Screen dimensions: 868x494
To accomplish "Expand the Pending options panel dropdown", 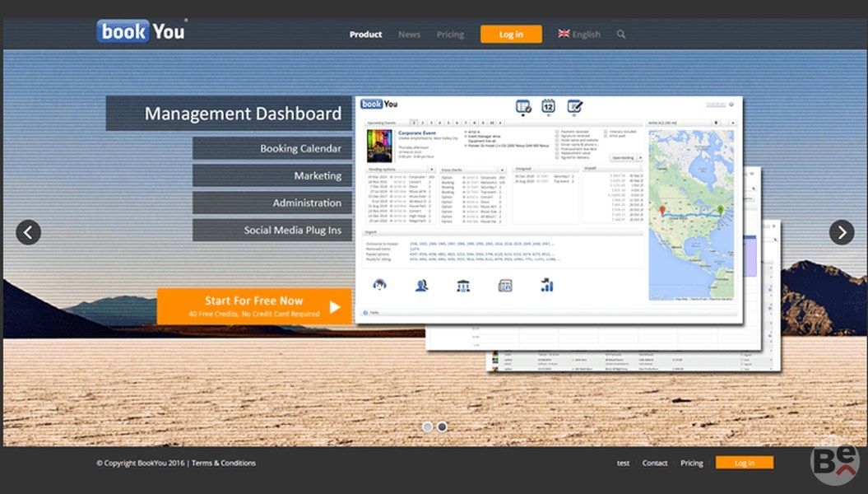I will [433, 170].
